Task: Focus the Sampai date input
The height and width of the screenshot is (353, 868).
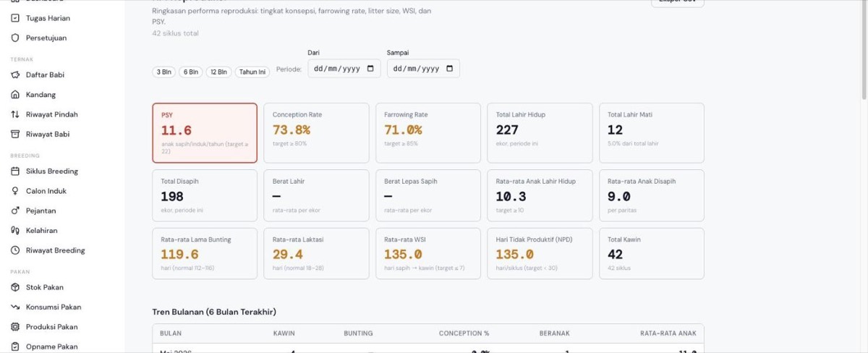Action: click(423, 69)
